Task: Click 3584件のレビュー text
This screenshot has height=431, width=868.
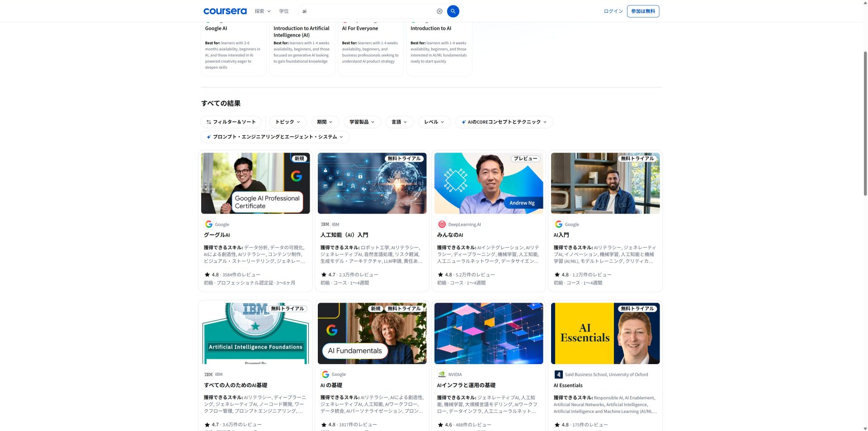Action: [x=241, y=275]
